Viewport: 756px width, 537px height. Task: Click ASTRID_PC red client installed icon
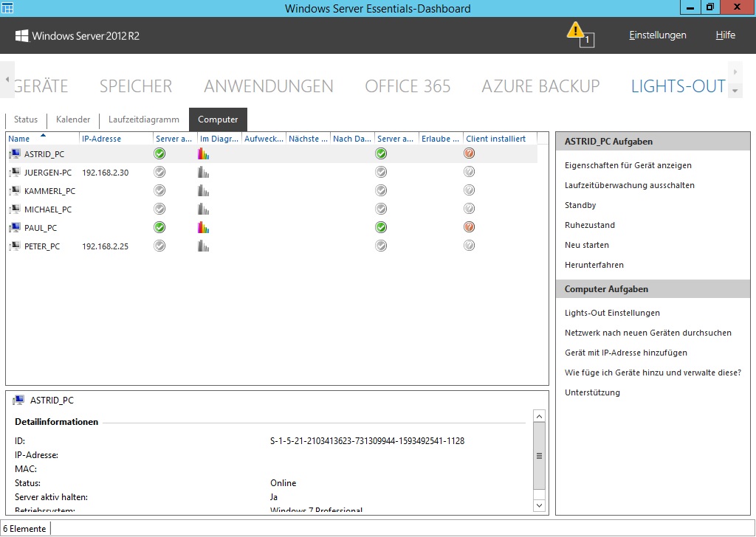tap(469, 153)
